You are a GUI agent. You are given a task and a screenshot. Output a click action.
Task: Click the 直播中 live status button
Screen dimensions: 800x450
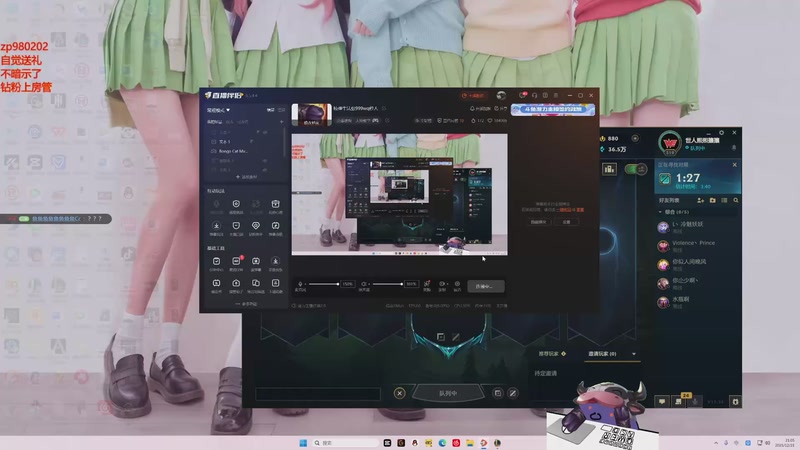pos(484,286)
